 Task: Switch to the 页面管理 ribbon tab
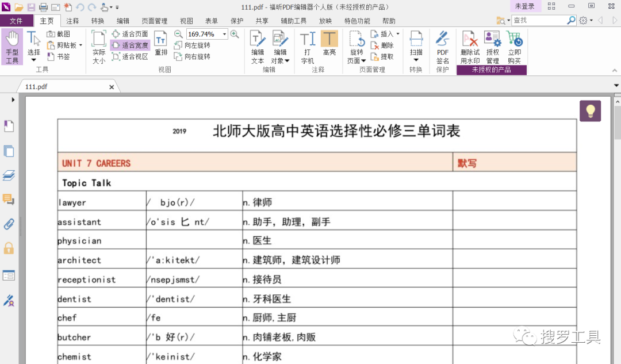(x=155, y=21)
